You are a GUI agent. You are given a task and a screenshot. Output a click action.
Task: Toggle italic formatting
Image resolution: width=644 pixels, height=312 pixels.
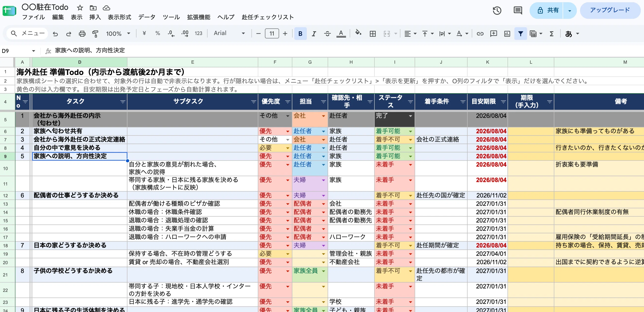tap(314, 34)
